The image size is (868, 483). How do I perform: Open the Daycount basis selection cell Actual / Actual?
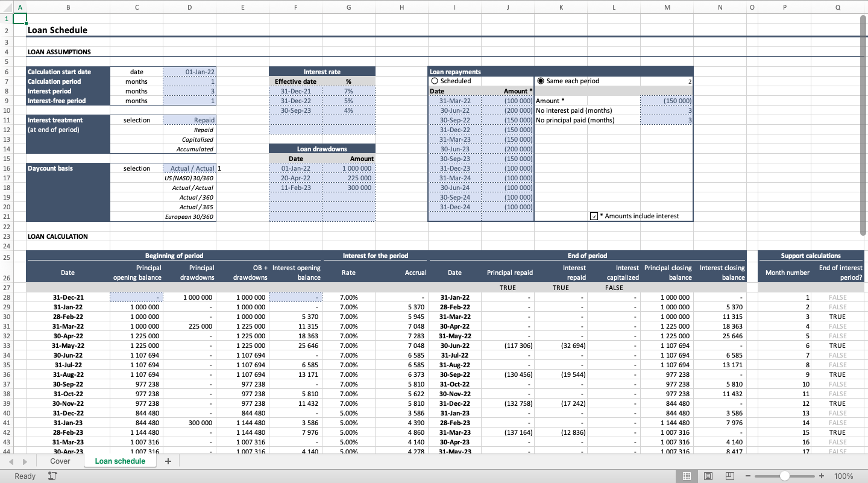pos(189,168)
